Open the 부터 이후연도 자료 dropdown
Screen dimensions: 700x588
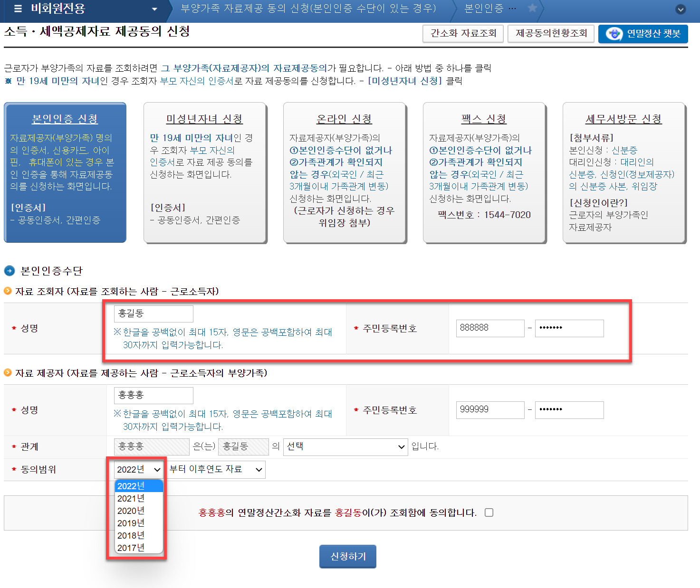(215, 469)
